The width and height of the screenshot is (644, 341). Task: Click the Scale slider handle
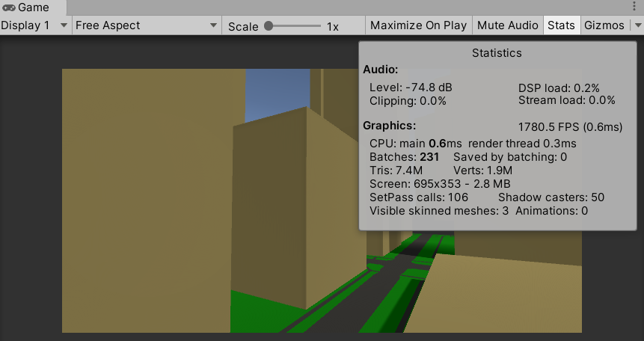pos(269,26)
